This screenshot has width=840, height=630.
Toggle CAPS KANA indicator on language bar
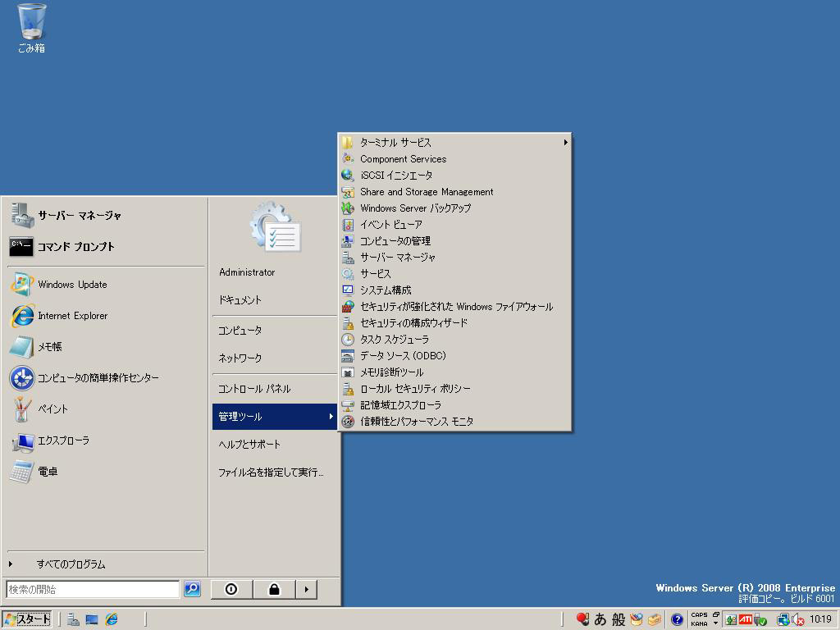click(x=699, y=619)
